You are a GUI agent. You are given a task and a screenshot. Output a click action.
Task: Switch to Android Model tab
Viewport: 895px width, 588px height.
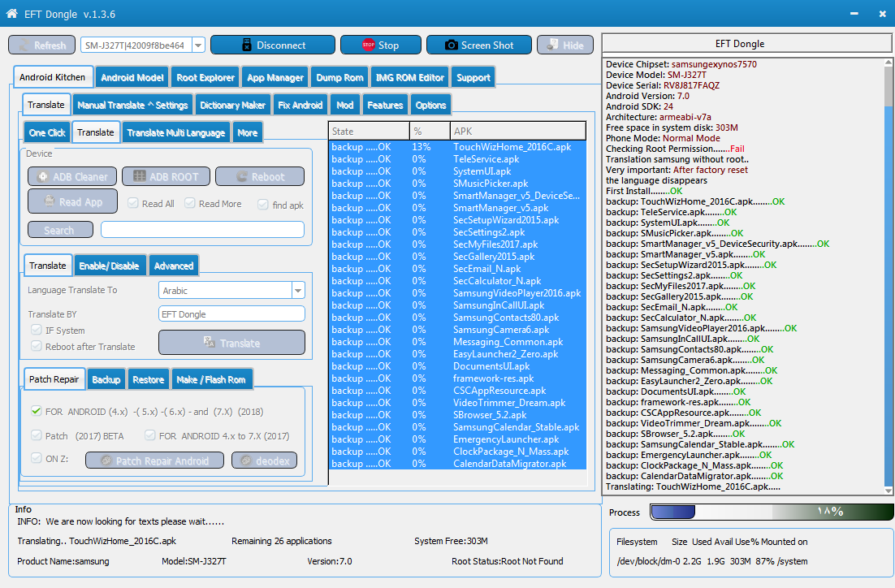tap(132, 78)
